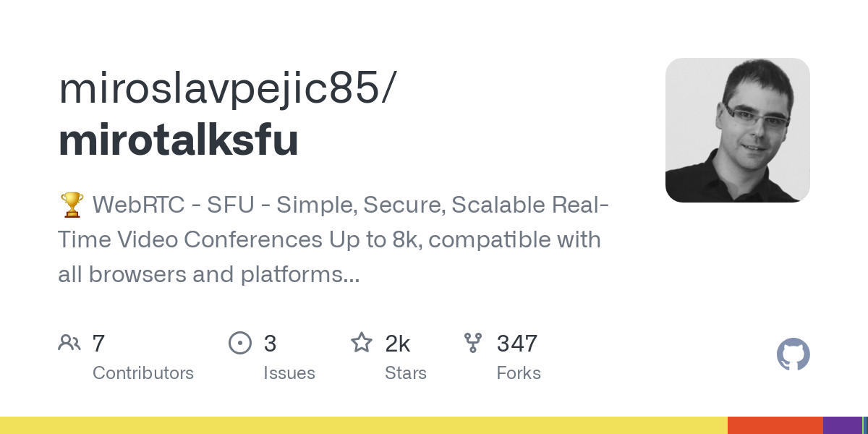Click the yellow language bar segment

click(363, 425)
